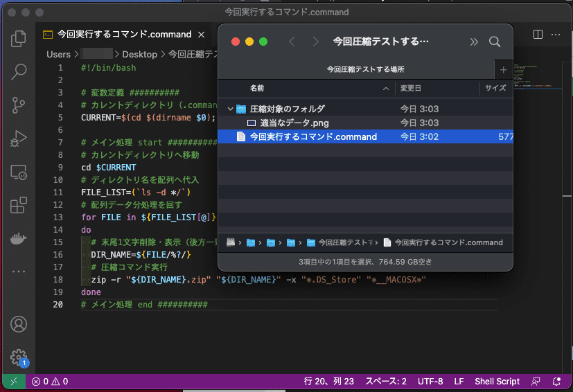Screen dimensions: 573x392
Task: Click the remote window status bar indicator
Action: (14, 382)
